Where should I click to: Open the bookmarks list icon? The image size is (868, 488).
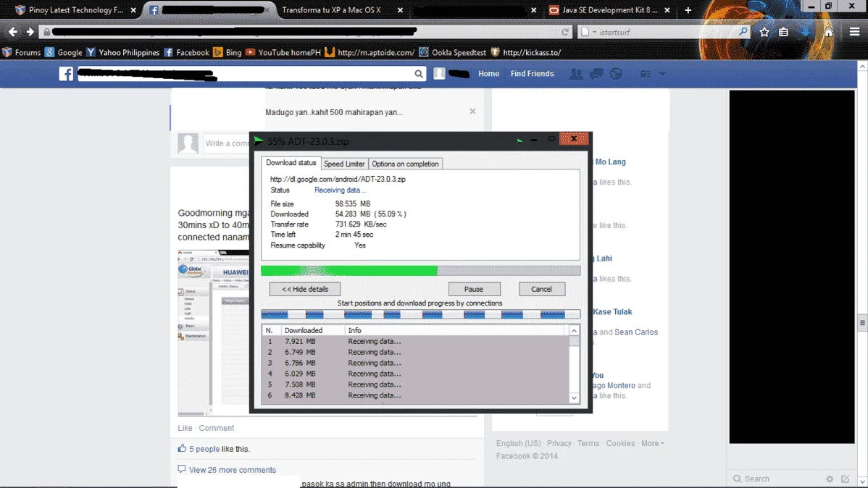(x=783, y=32)
